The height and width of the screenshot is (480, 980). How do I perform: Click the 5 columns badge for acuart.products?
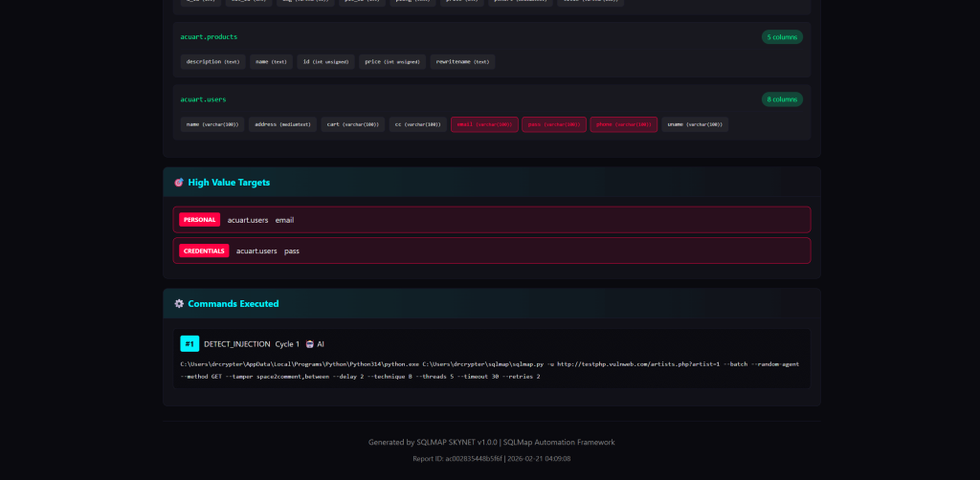tap(782, 37)
